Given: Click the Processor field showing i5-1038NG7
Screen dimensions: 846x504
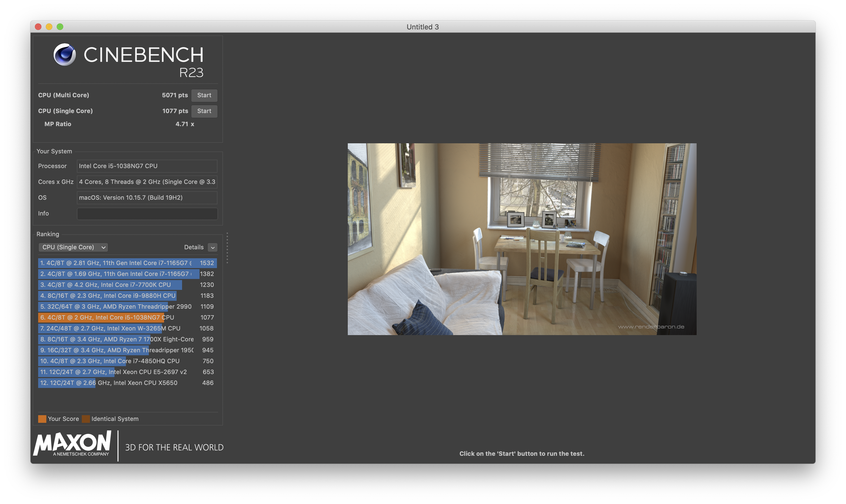Looking at the screenshot, I should tap(147, 166).
